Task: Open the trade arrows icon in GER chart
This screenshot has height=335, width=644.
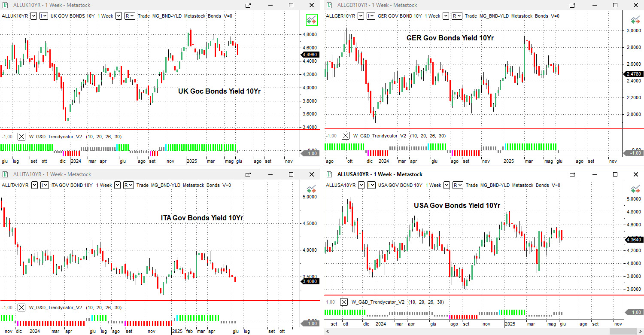Action: point(635,20)
